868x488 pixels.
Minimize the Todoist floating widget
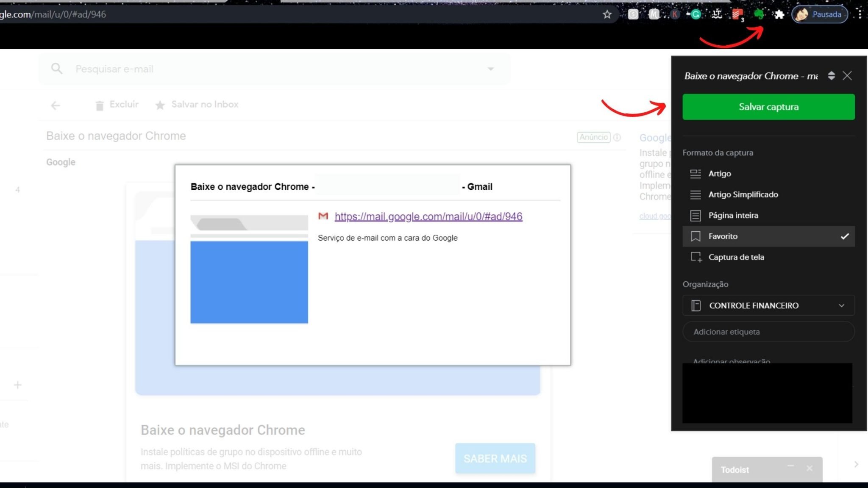791,466
